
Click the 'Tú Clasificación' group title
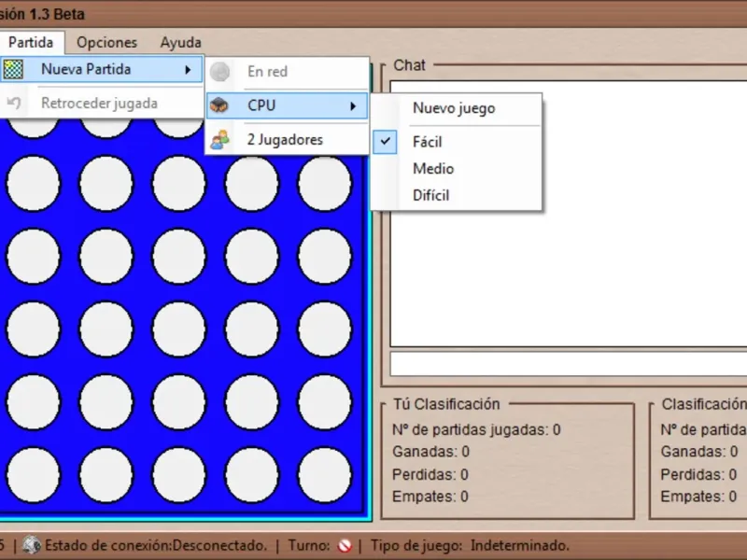click(446, 404)
